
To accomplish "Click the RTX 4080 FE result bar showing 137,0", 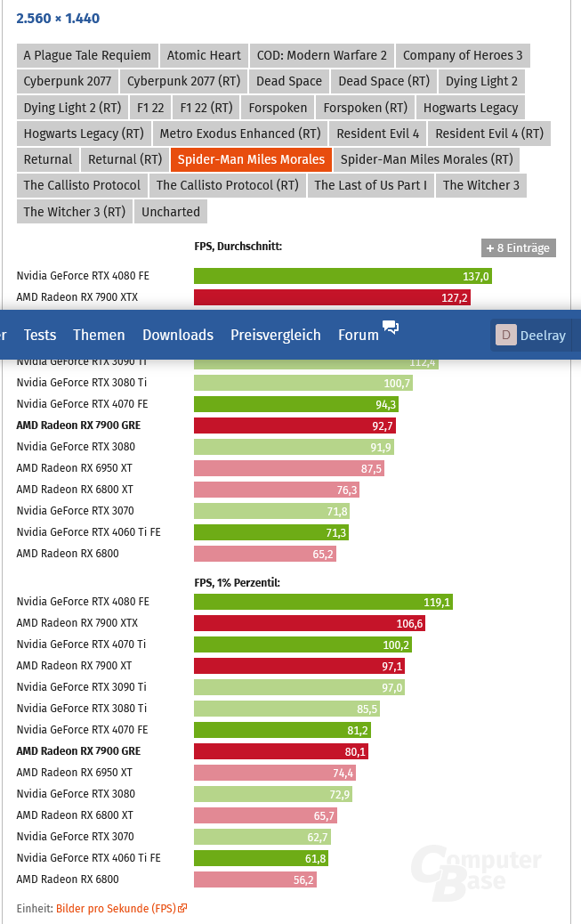I will pyautogui.click(x=343, y=276).
